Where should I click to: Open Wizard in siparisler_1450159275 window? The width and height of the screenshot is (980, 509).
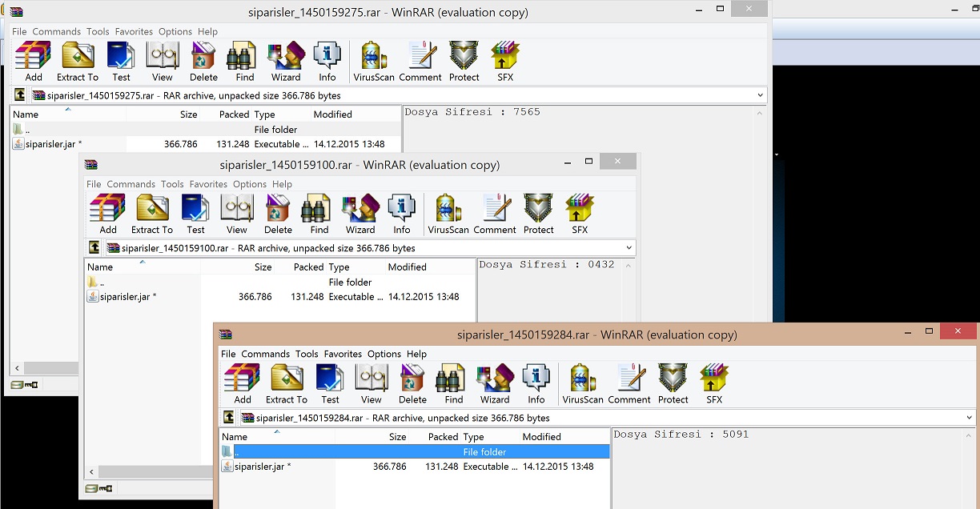coord(286,61)
